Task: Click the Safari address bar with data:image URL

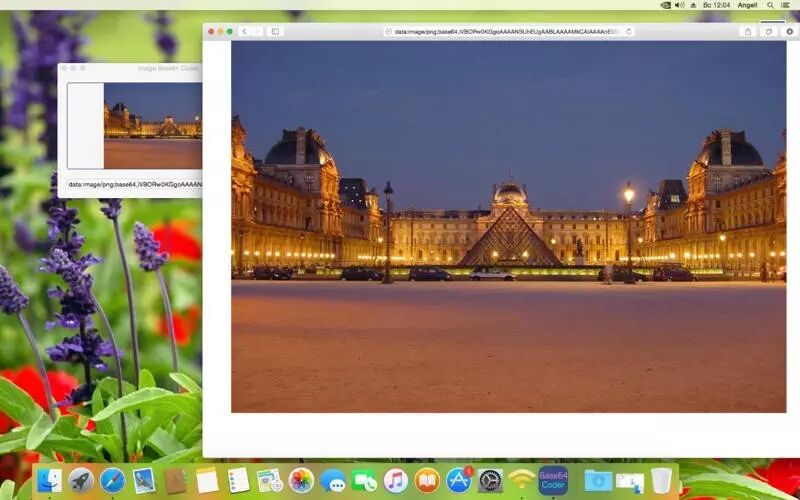Action: [509, 32]
